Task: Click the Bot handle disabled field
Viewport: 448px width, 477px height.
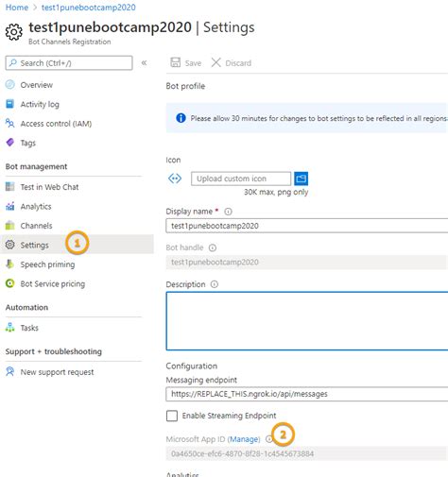Action: click(307, 262)
